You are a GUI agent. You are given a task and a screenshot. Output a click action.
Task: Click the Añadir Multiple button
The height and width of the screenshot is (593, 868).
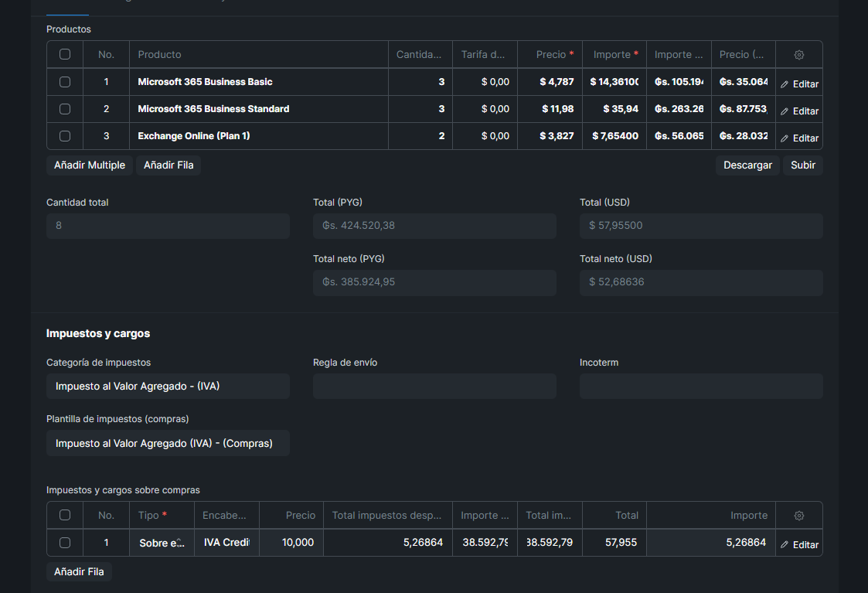click(x=90, y=165)
